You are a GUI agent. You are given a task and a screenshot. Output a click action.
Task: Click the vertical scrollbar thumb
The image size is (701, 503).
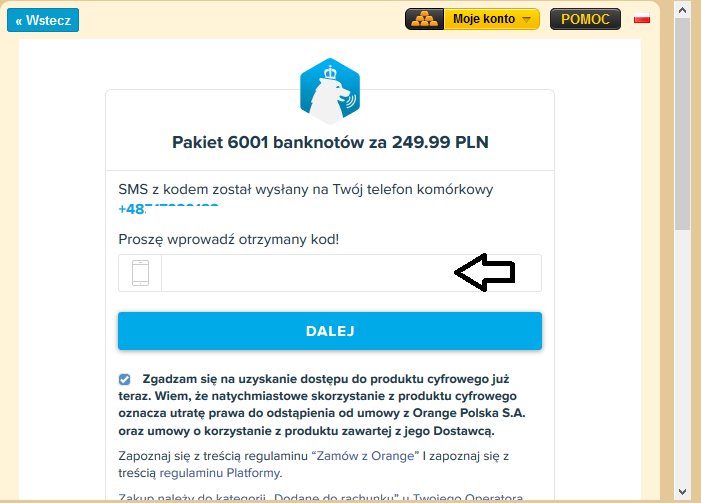[682, 124]
